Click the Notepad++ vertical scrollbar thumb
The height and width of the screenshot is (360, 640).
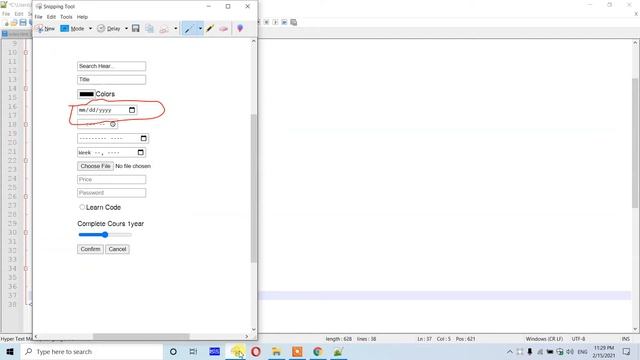[x=636, y=143]
